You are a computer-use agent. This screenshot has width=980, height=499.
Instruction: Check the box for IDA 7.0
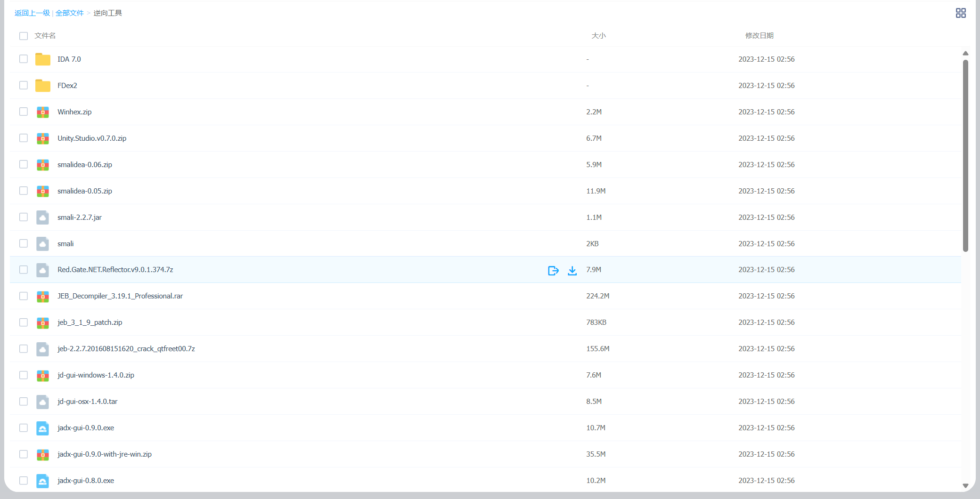pyautogui.click(x=24, y=59)
